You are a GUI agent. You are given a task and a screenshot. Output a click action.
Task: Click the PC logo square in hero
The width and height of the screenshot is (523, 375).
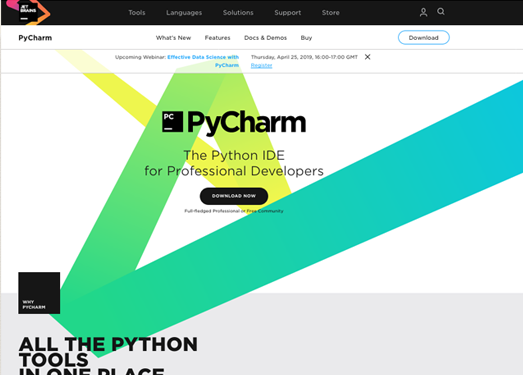coord(172,122)
